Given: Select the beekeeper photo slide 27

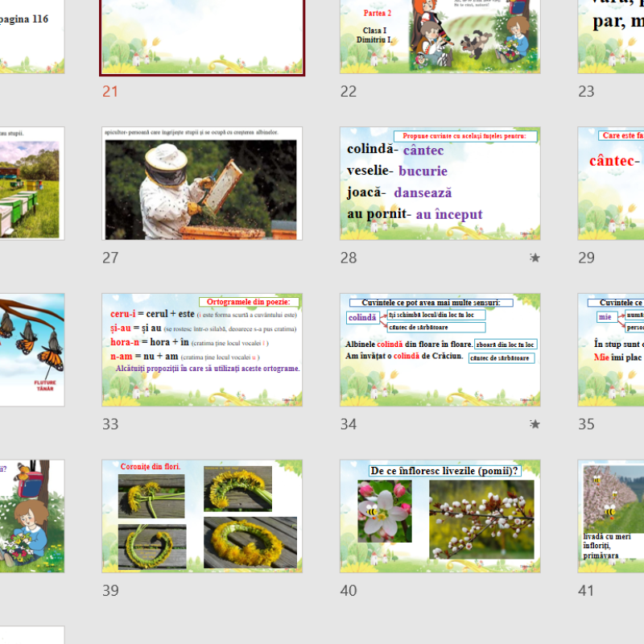Looking at the screenshot, I should [202, 184].
